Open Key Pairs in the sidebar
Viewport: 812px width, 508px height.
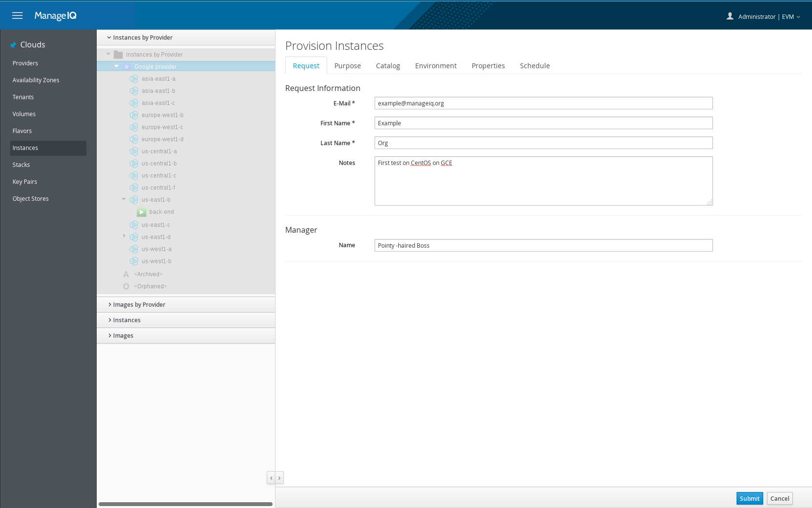(48, 182)
